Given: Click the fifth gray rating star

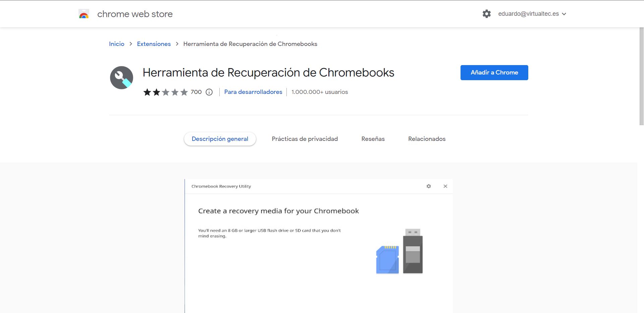Looking at the screenshot, I should coord(184,92).
